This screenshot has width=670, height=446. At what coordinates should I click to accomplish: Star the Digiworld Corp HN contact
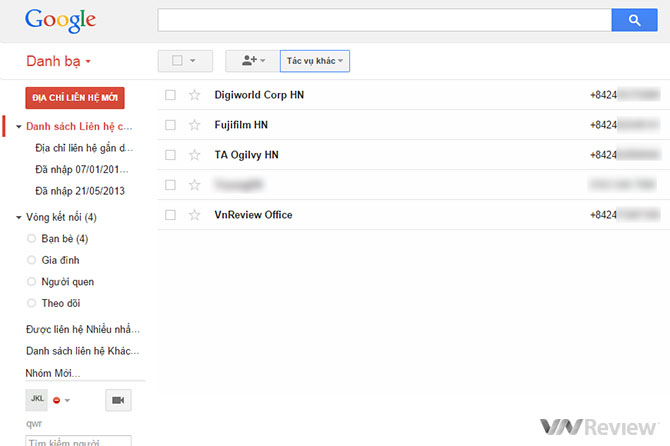pos(195,95)
